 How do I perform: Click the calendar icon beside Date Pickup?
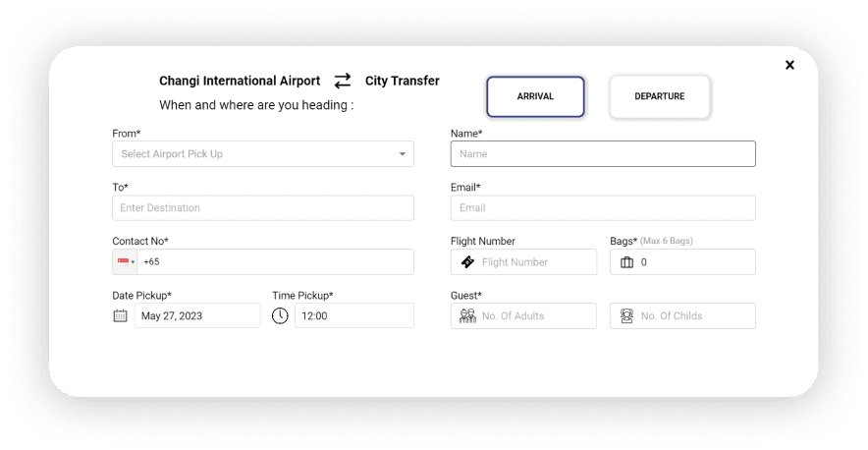click(120, 316)
